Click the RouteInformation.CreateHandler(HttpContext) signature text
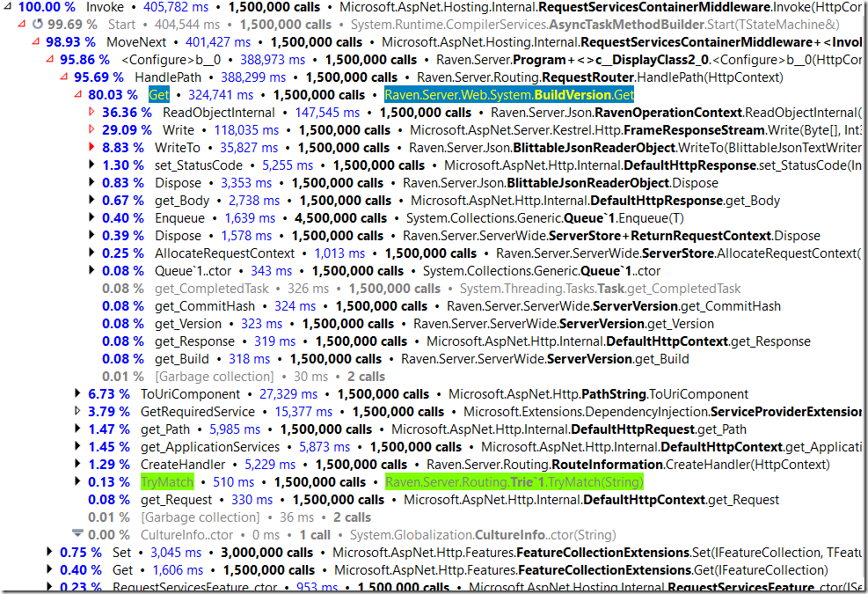Screen dimensions: 868x594 [628, 465]
